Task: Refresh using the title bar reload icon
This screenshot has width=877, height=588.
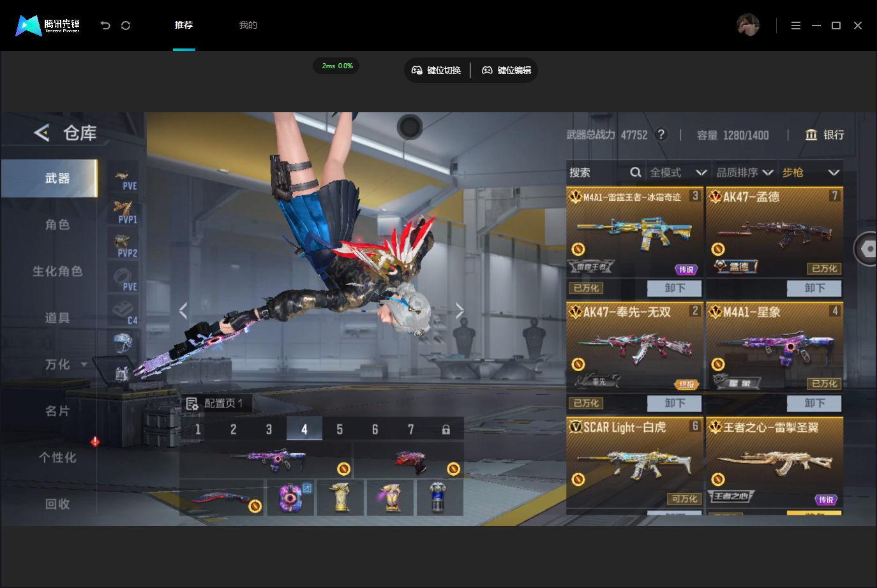Action: click(x=126, y=26)
